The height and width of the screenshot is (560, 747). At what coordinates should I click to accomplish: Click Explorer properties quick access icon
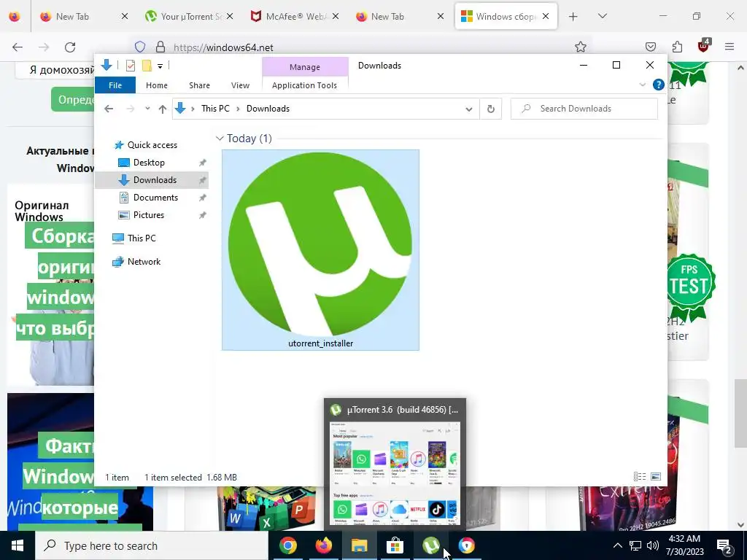[x=130, y=66]
